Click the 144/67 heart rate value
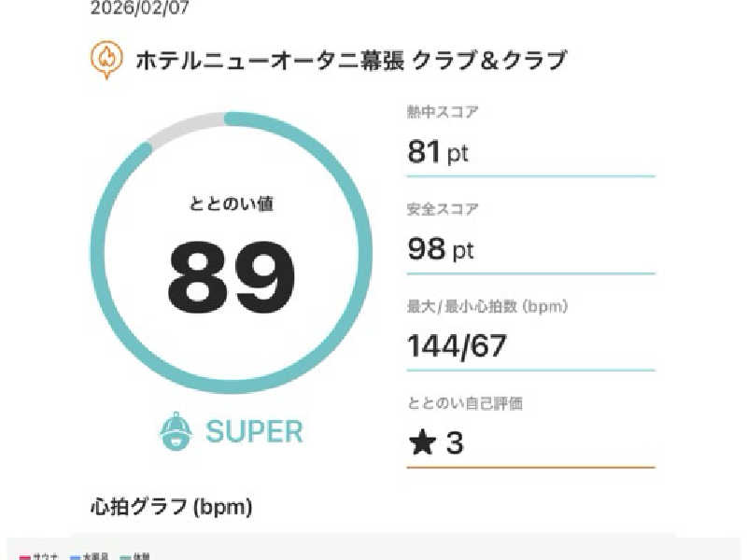 [457, 346]
